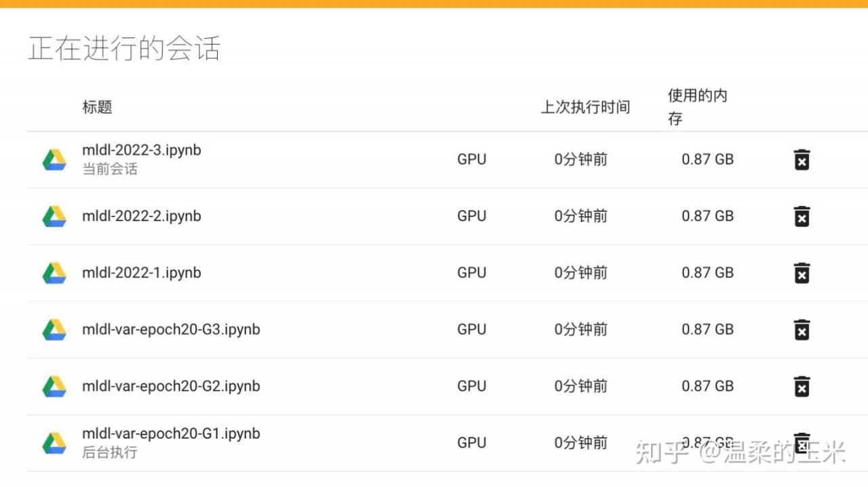Click GPU cell in mldl-var-epoch20-G3 row
This screenshot has height=487, width=868.
point(472,329)
